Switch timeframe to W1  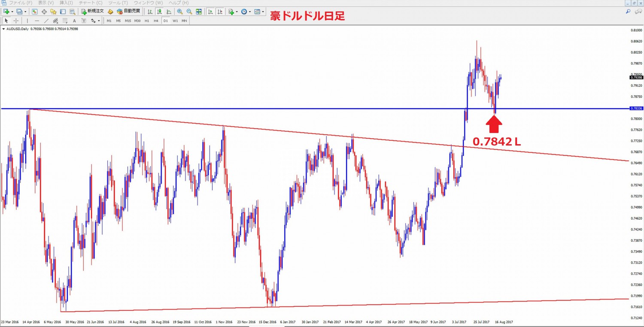[175, 21]
